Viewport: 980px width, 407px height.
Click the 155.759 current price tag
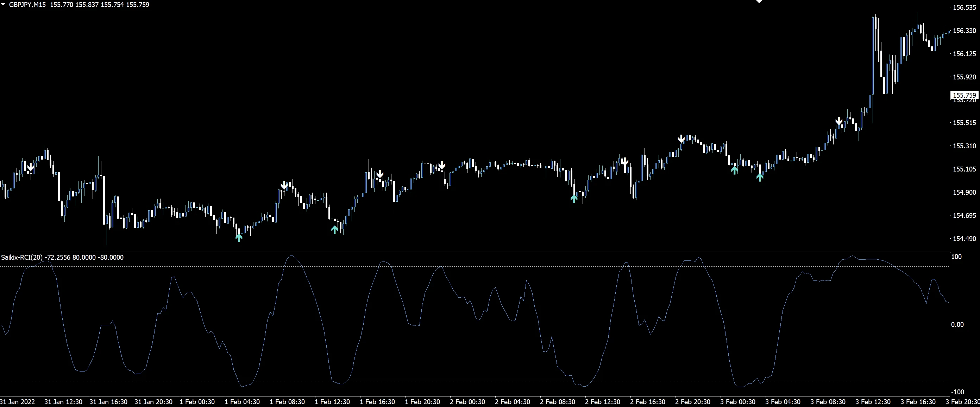coord(965,95)
